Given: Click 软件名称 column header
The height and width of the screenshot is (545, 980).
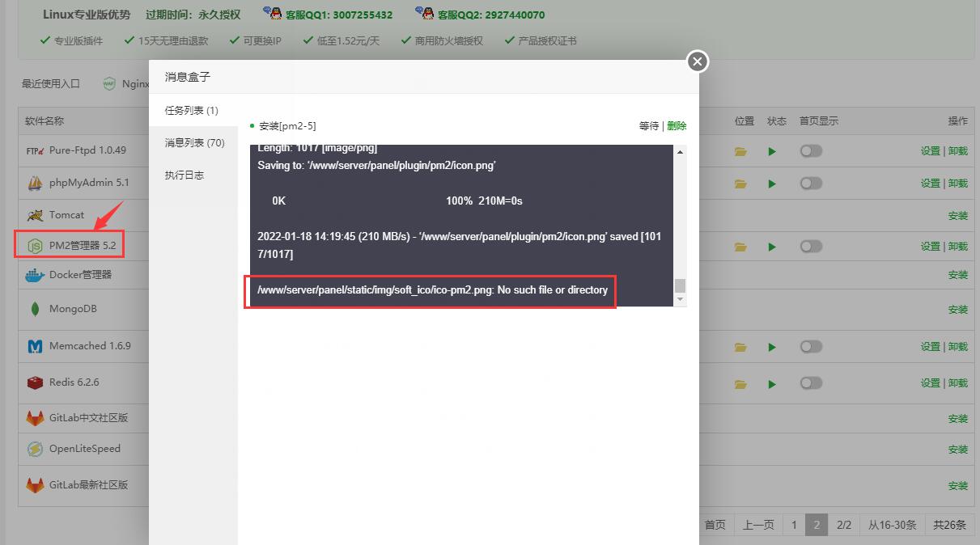Looking at the screenshot, I should tap(45, 120).
